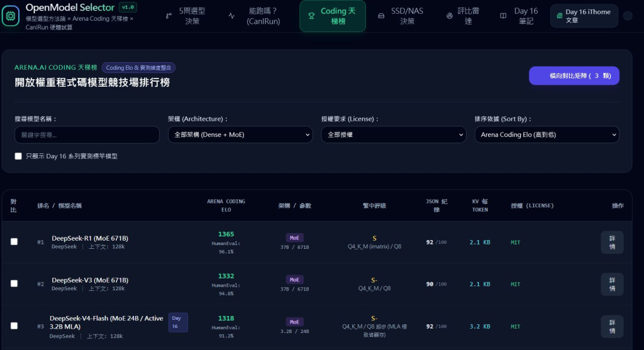
Task: Click the OpenModel Selector title text
Action: point(70,8)
